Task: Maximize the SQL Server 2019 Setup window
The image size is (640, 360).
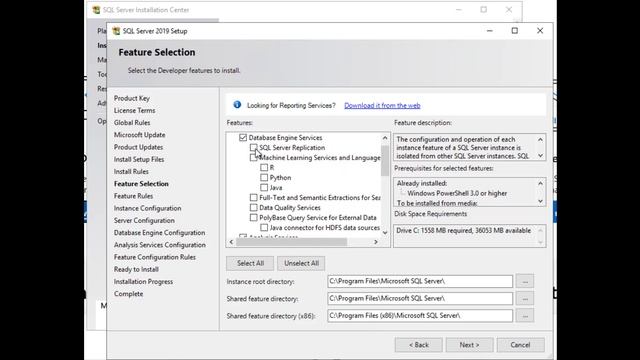Action: tap(515, 31)
